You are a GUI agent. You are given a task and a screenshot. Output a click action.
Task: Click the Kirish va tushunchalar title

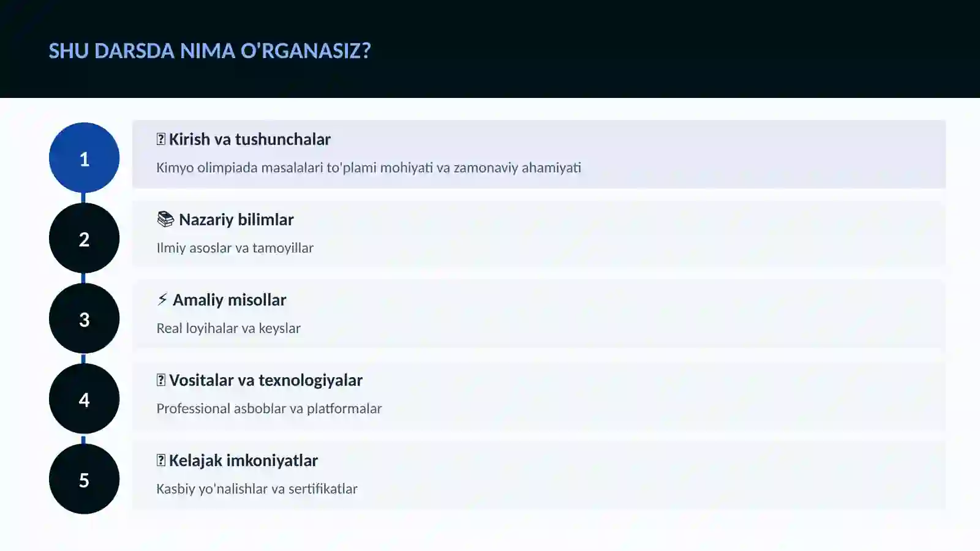pyautogui.click(x=250, y=140)
